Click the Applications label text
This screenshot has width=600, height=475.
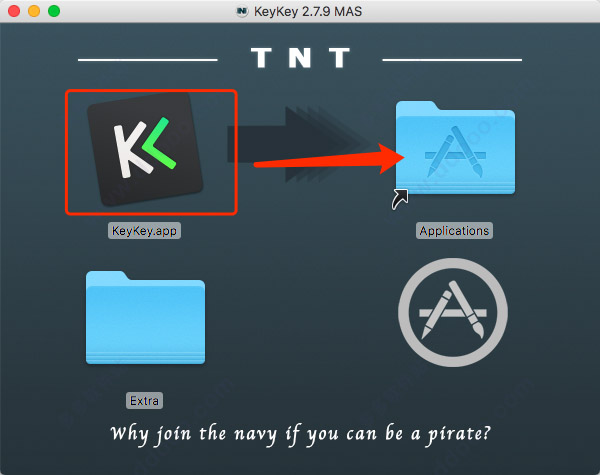454,231
